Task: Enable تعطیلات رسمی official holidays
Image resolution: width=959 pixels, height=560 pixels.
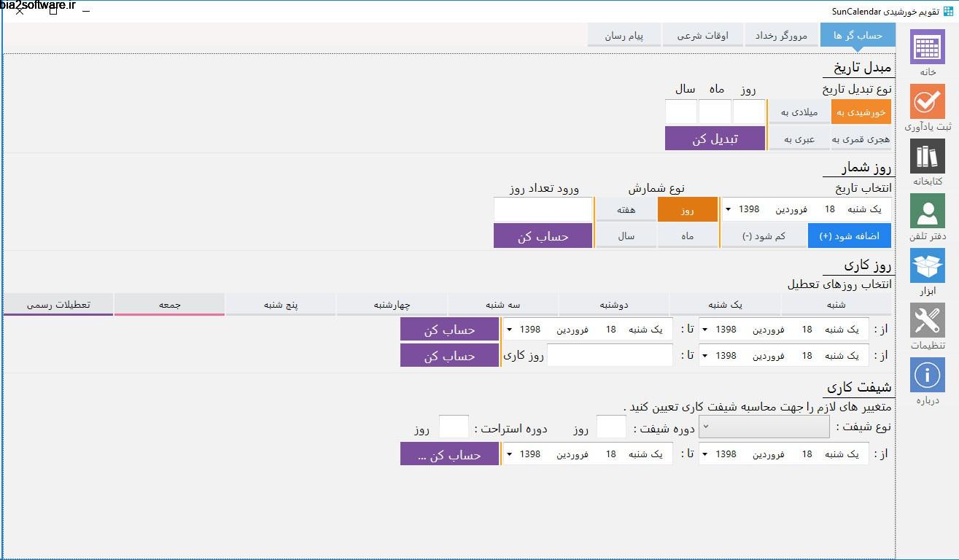Action: [56, 304]
